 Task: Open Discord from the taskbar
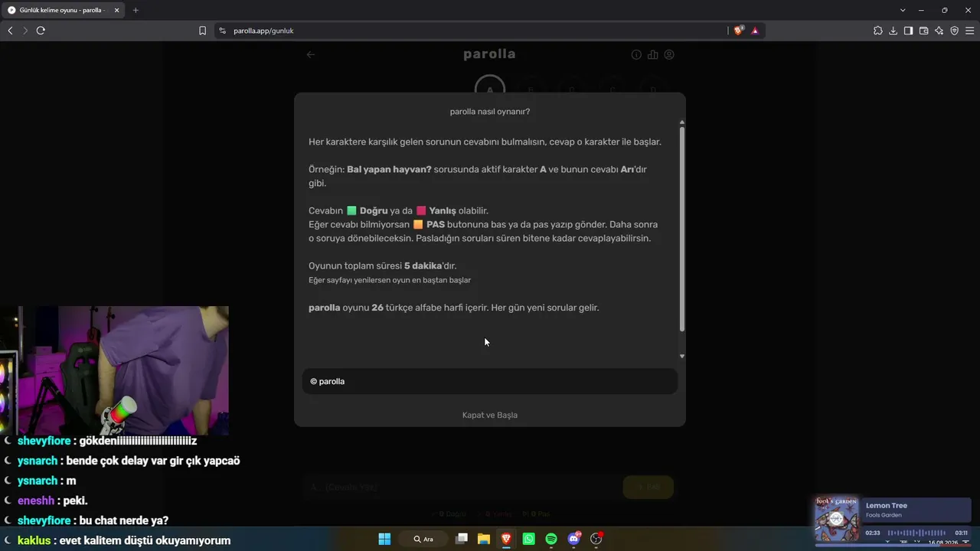573,539
